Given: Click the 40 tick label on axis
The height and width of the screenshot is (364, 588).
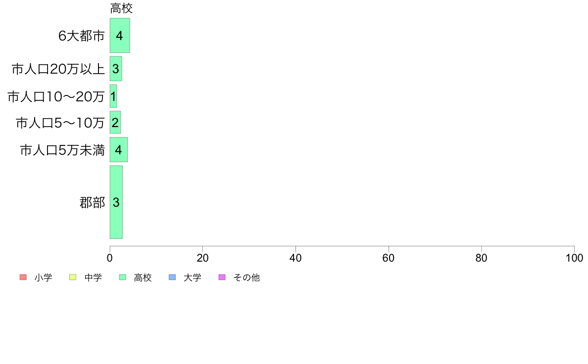Looking at the screenshot, I should (x=295, y=258).
